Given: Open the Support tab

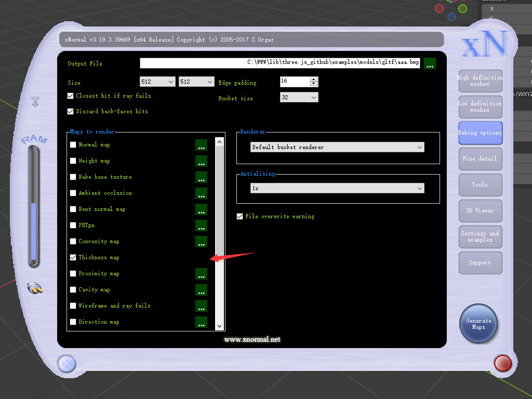Looking at the screenshot, I should [480, 263].
